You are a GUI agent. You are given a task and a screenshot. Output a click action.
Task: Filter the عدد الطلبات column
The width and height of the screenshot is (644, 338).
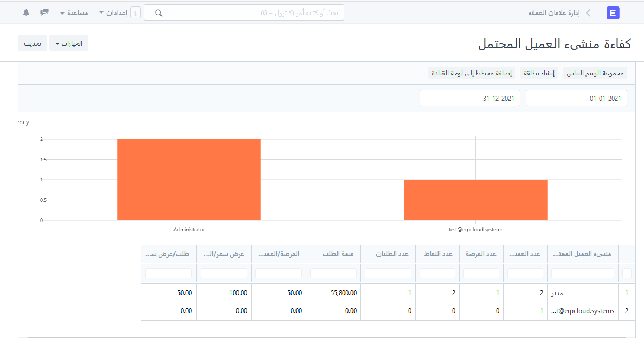[x=388, y=273]
